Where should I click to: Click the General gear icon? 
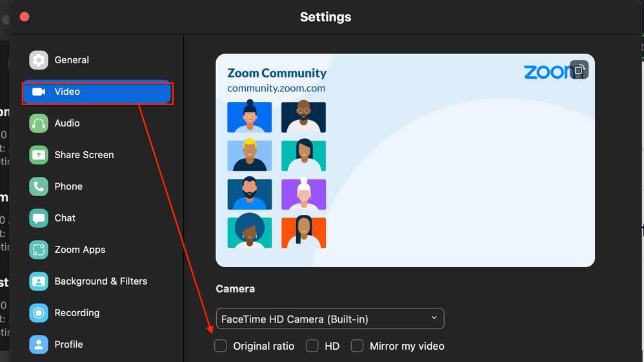[39, 60]
